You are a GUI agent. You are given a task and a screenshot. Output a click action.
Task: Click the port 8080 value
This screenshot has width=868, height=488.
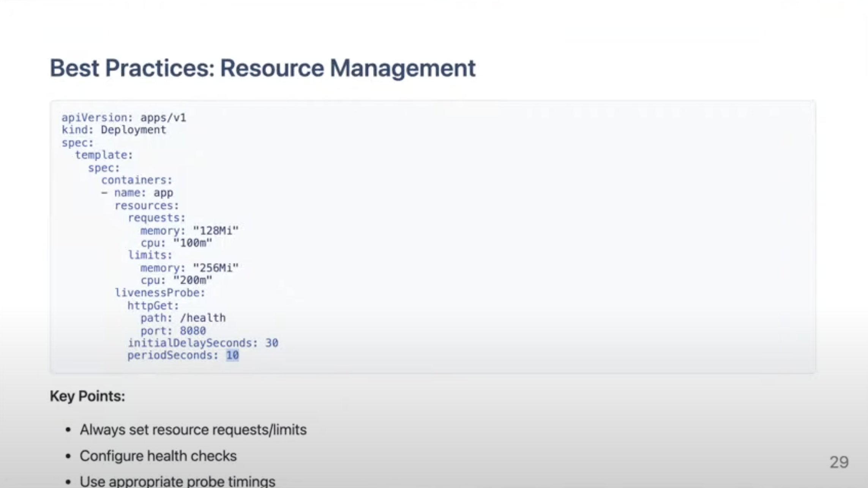tap(193, 331)
